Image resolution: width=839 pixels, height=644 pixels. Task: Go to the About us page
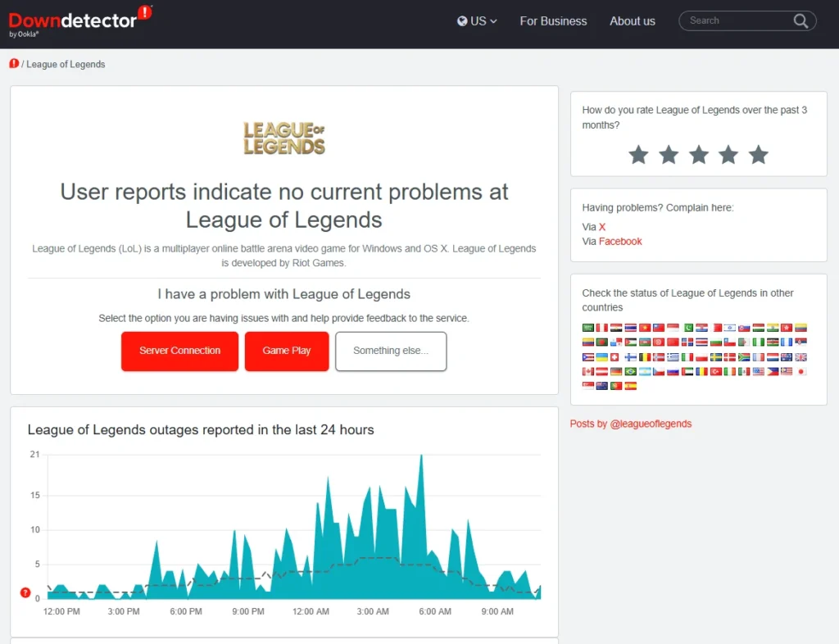click(632, 21)
